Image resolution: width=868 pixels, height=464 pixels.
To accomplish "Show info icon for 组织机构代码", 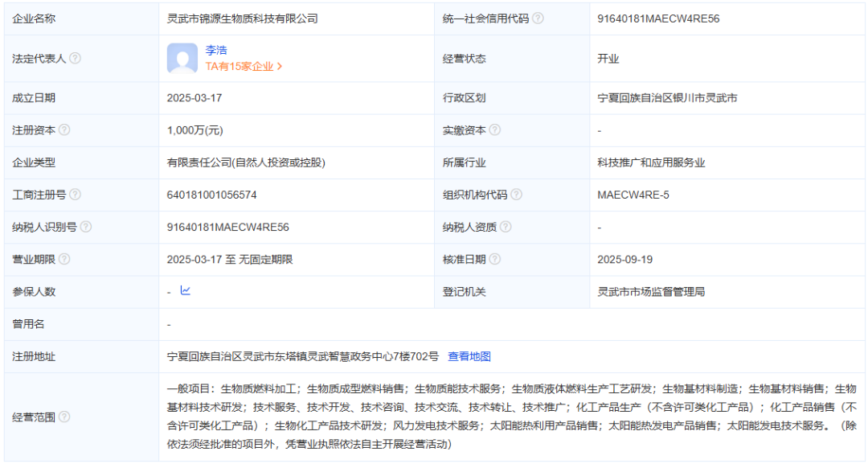I will (x=516, y=195).
